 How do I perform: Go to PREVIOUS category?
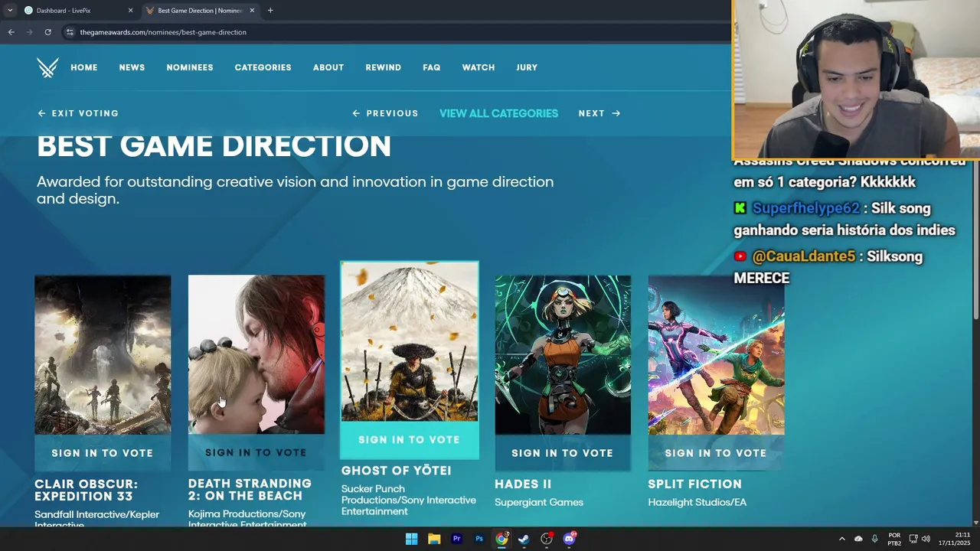tap(385, 113)
